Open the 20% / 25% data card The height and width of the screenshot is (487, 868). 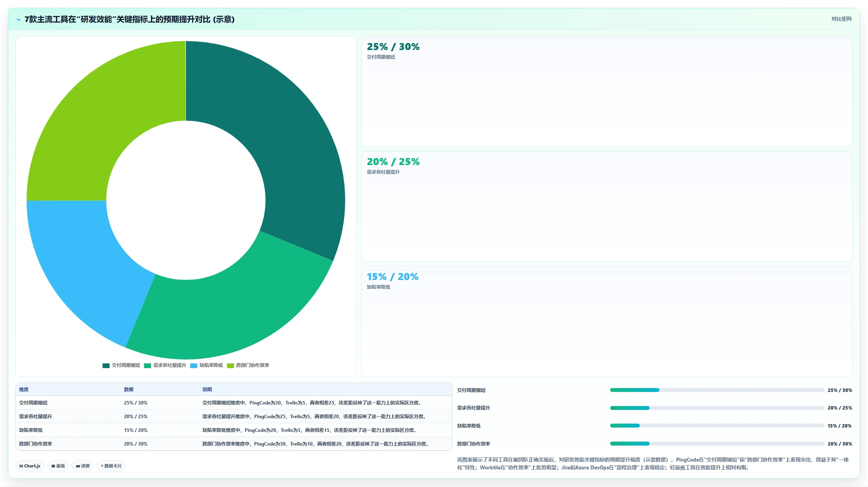coord(607,207)
